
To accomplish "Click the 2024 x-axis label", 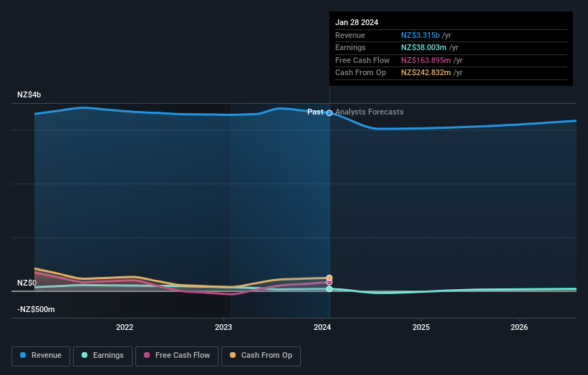I will pyautogui.click(x=322, y=327).
